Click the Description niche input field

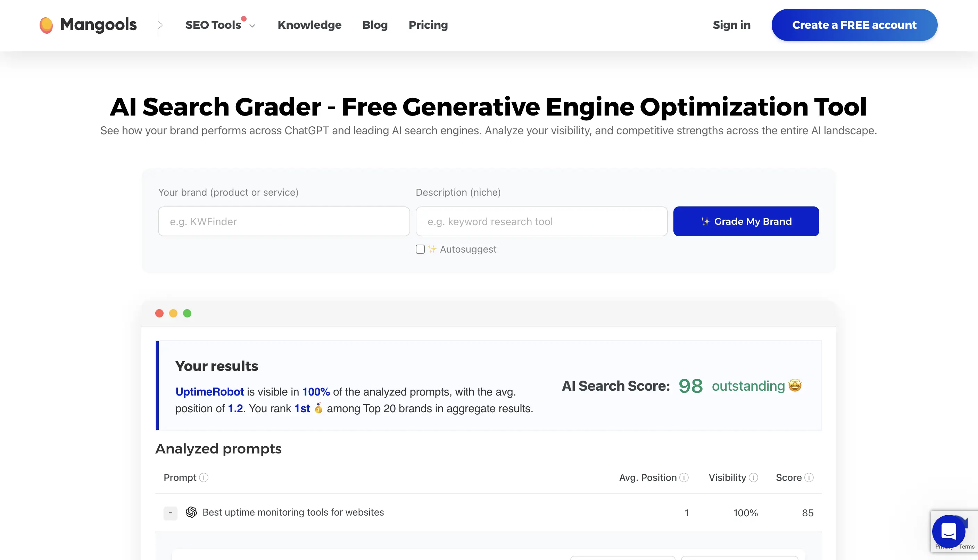click(x=541, y=222)
